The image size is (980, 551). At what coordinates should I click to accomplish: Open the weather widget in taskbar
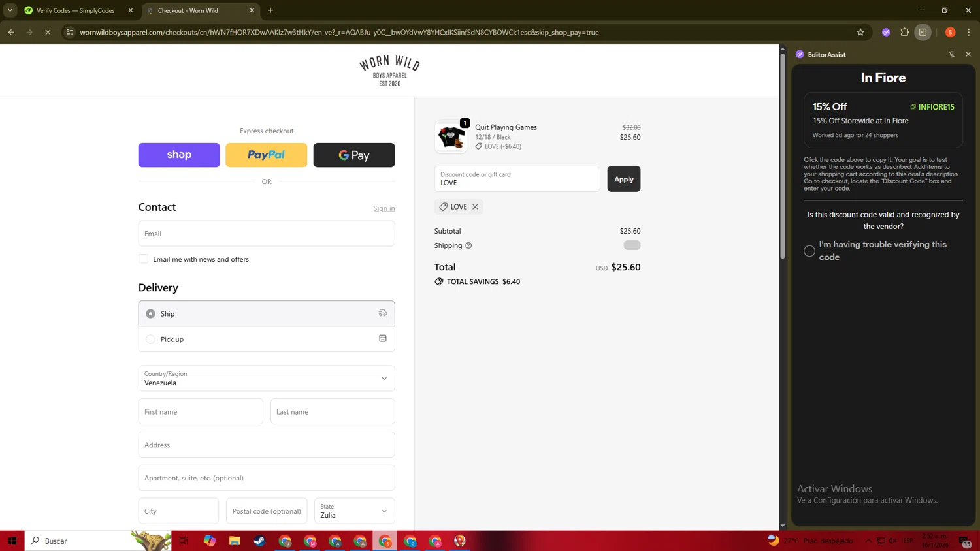point(810,541)
